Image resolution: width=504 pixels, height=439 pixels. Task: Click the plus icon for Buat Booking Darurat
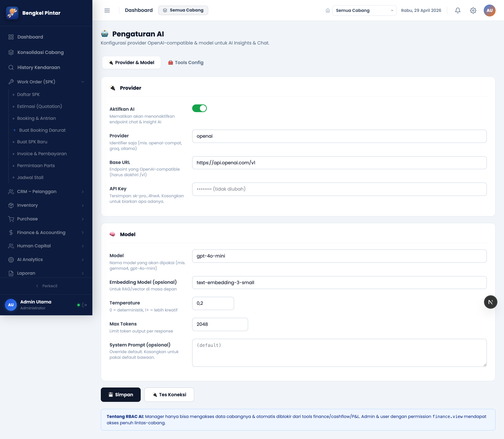[14, 130]
